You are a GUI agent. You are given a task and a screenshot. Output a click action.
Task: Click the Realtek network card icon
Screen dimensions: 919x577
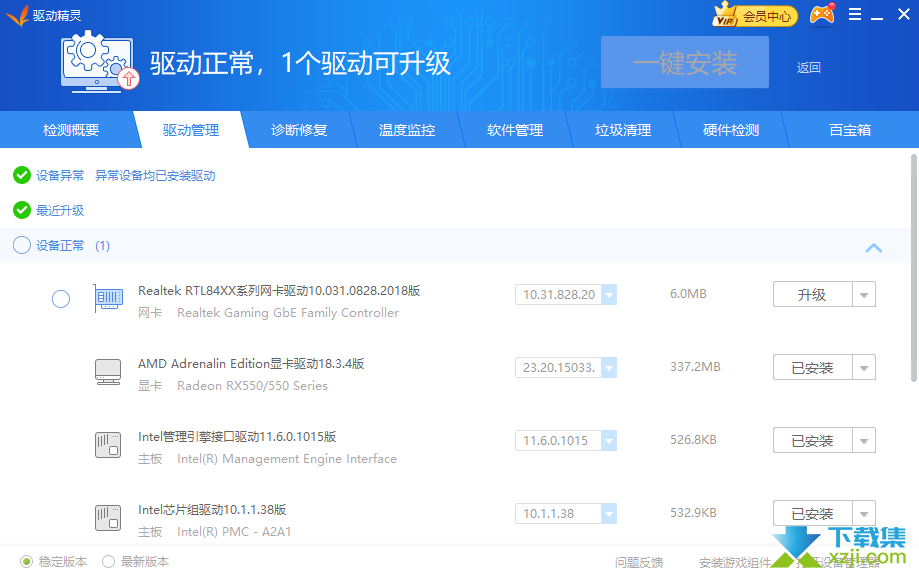(108, 298)
